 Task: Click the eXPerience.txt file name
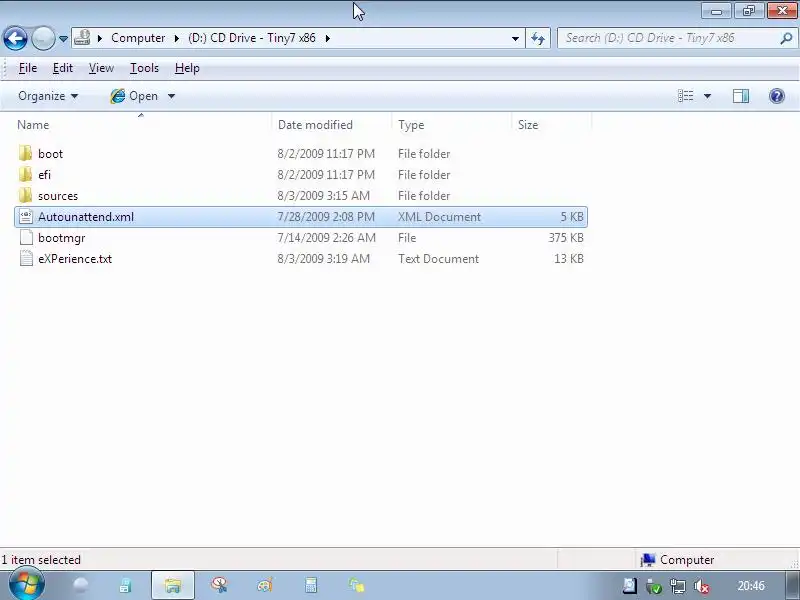pos(75,259)
